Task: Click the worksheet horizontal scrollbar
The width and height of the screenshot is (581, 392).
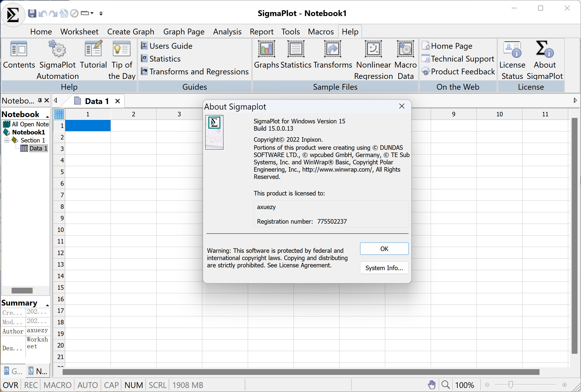Action: pos(301,372)
